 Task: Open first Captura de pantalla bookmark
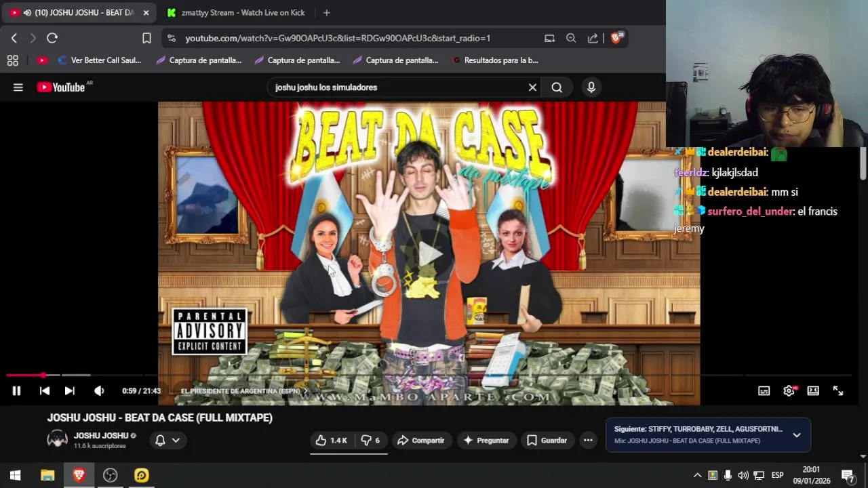coord(199,60)
